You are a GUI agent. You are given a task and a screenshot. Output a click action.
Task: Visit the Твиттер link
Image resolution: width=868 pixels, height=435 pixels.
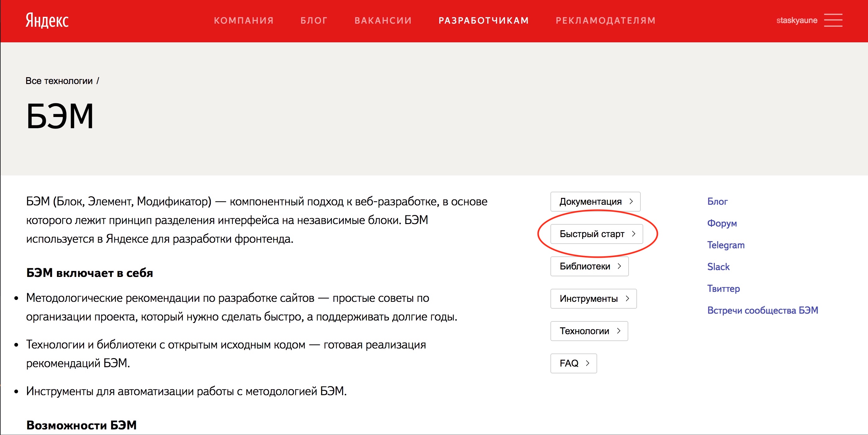pyautogui.click(x=723, y=288)
